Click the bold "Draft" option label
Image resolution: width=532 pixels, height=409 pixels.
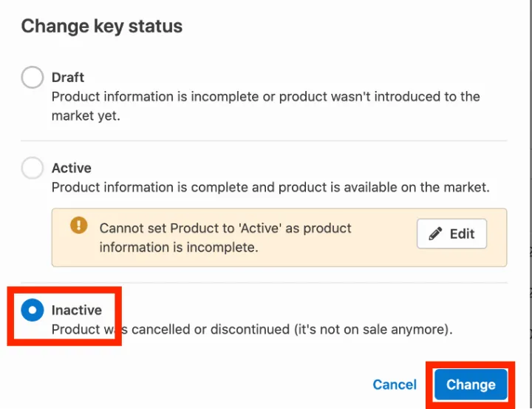coord(68,77)
